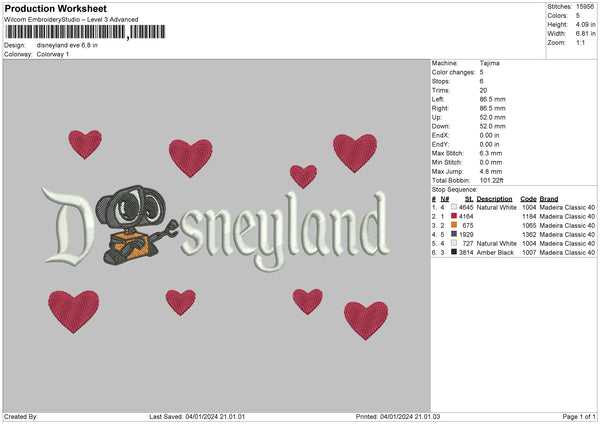This screenshot has height=424, width=600.
Task: Click the Left value '86.5 mm'
Action: 492,99
